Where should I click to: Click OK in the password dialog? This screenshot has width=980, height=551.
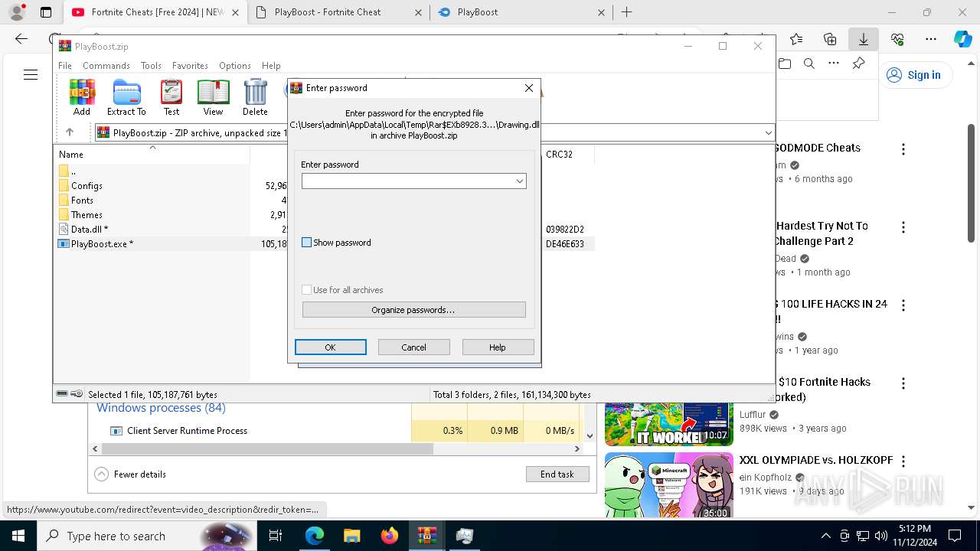[x=330, y=347]
